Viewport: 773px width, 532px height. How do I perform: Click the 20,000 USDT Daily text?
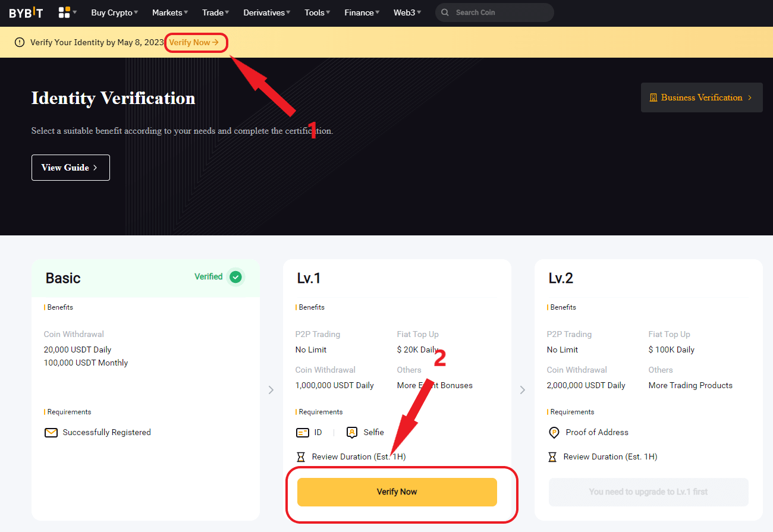[77, 350]
